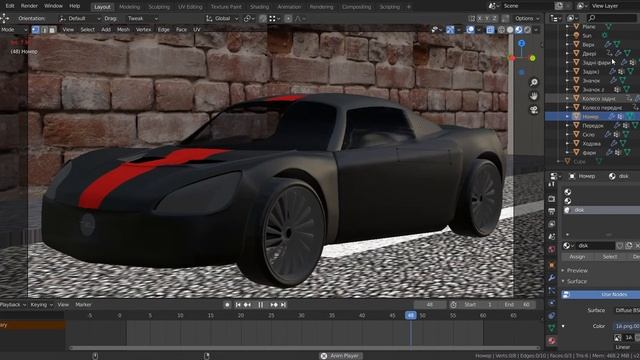Click the Assign material button
Image resolution: width=640 pixels, height=360 pixels.
click(577, 256)
